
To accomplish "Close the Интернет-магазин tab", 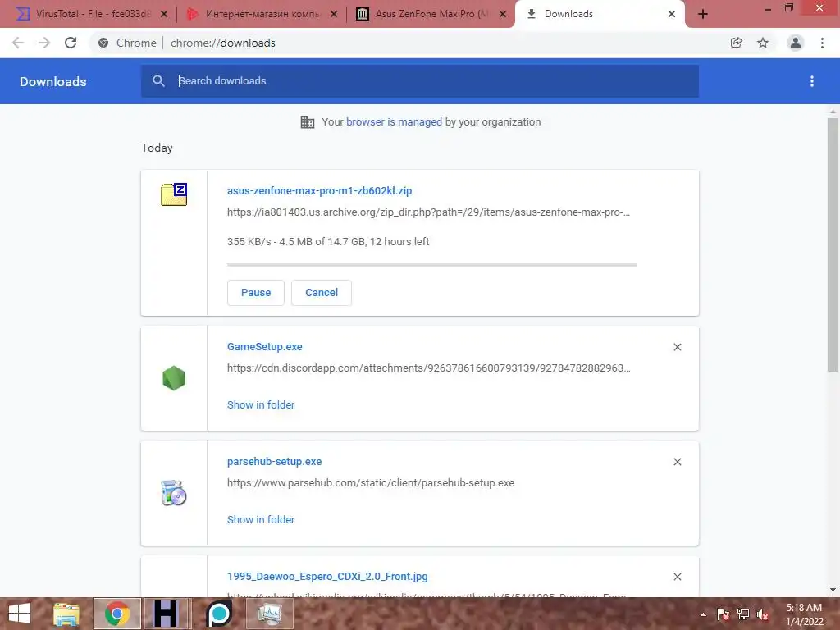I will coord(334,14).
